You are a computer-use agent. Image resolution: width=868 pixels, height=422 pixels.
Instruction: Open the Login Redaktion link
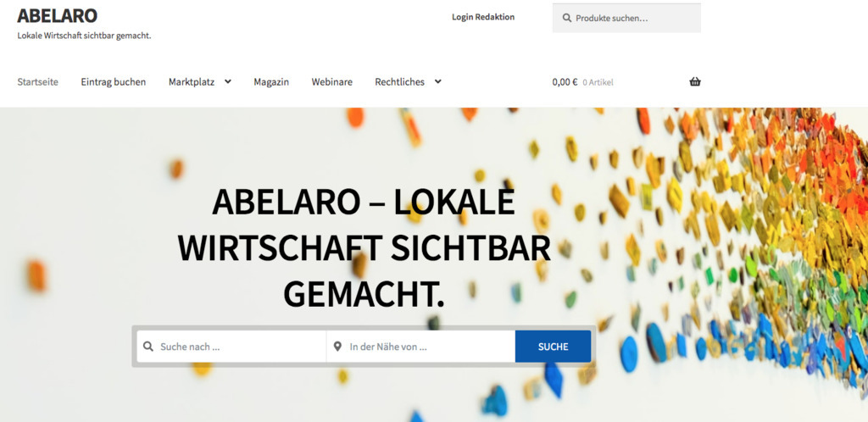(x=482, y=17)
